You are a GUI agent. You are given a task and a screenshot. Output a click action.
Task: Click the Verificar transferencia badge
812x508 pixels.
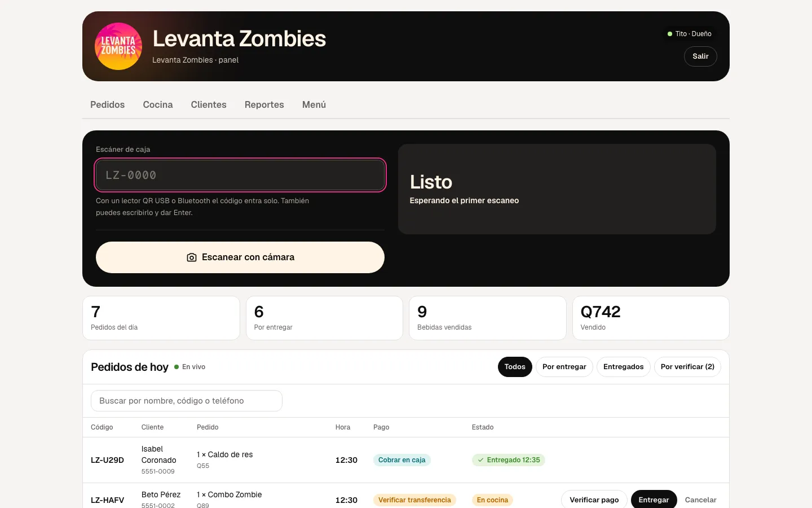414,500
